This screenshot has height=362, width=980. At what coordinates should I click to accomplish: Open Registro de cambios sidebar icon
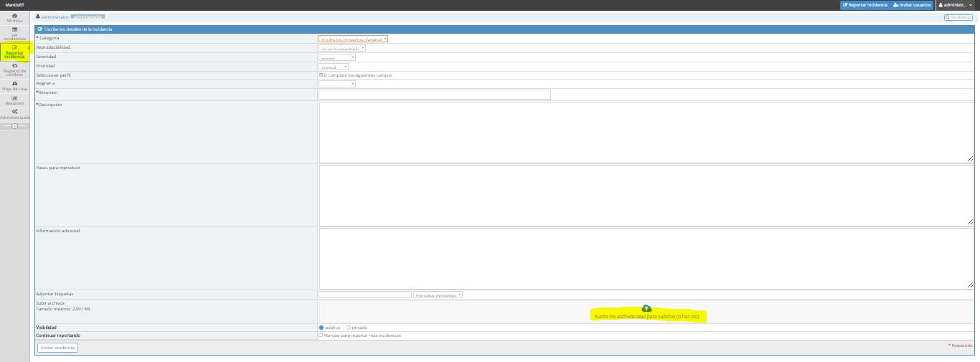[14, 66]
